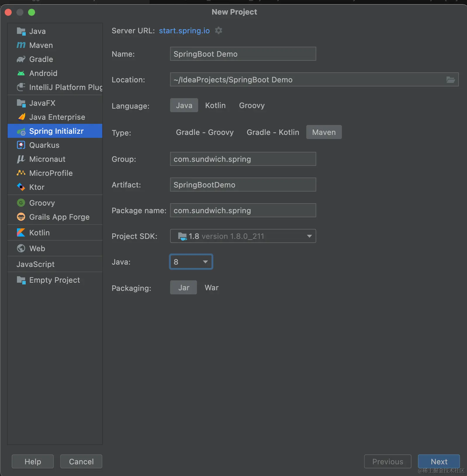Screen dimensions: 467x476
Task: Click the Ktor icon in the sidebar
Action: point(21,187)
